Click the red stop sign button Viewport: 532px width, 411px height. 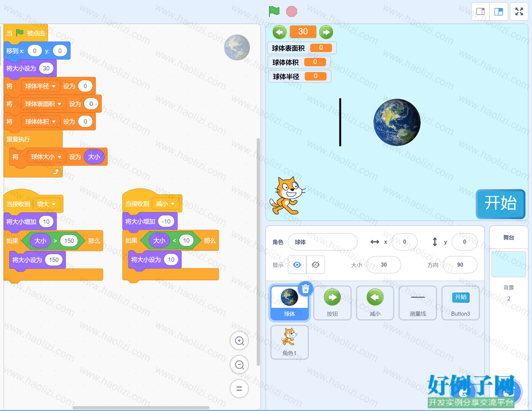pyautogui.click(x=291, y=11)
